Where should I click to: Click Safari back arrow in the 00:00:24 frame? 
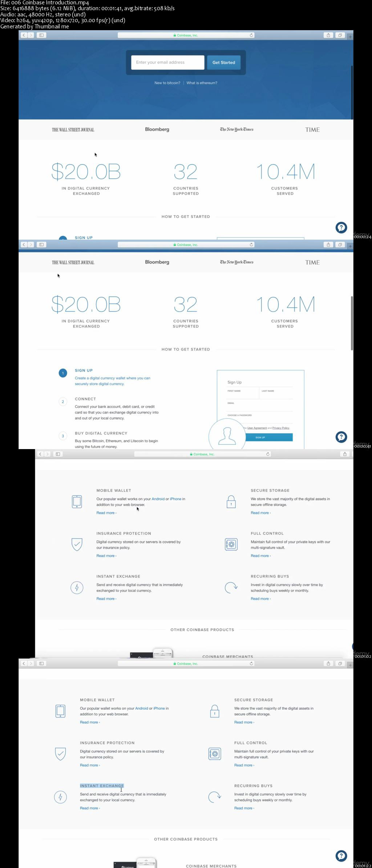point(24,35)
